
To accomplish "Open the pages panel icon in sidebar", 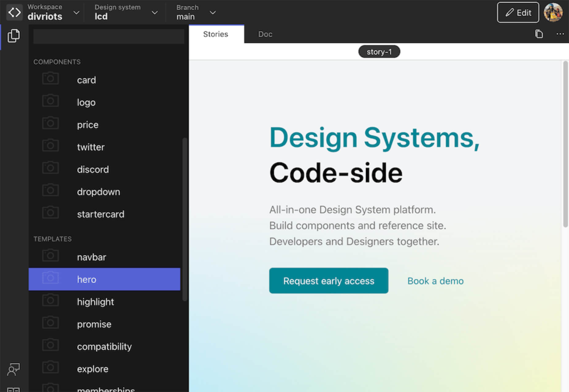I will 14,36.
